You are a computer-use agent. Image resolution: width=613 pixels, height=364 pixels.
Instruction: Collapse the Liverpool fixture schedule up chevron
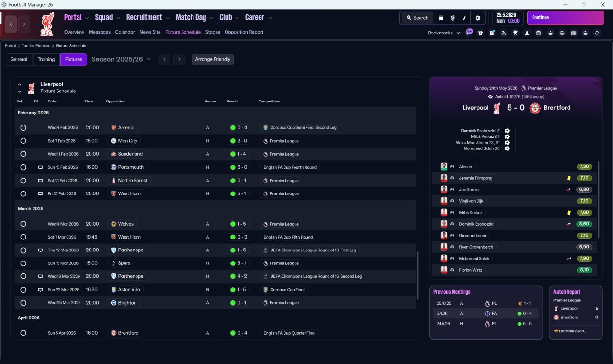point(20,84)
